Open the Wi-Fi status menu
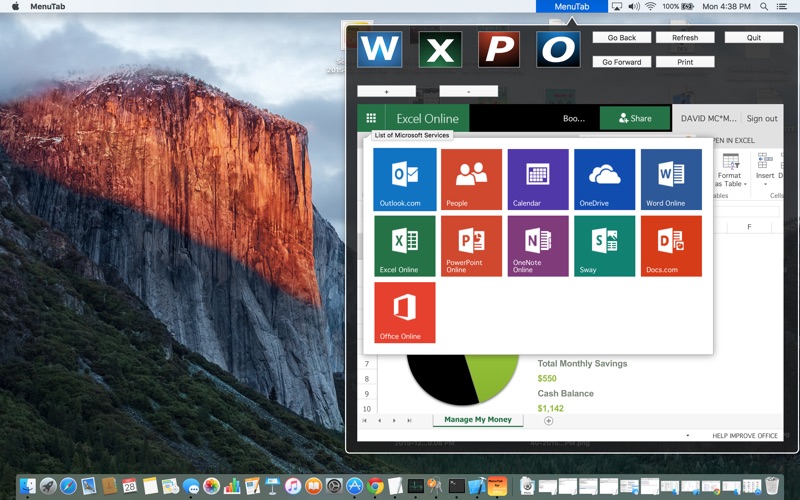Screen dimensions: 800x500 (x=650, y=7)
